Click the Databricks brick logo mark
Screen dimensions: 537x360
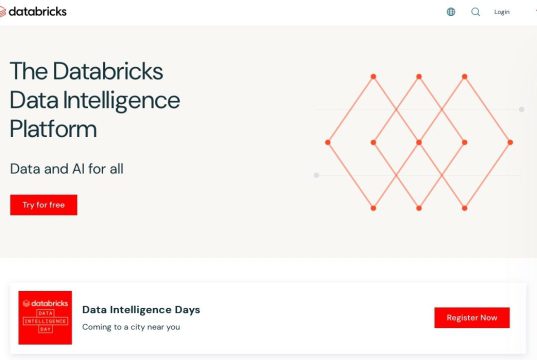pos(3,12)
